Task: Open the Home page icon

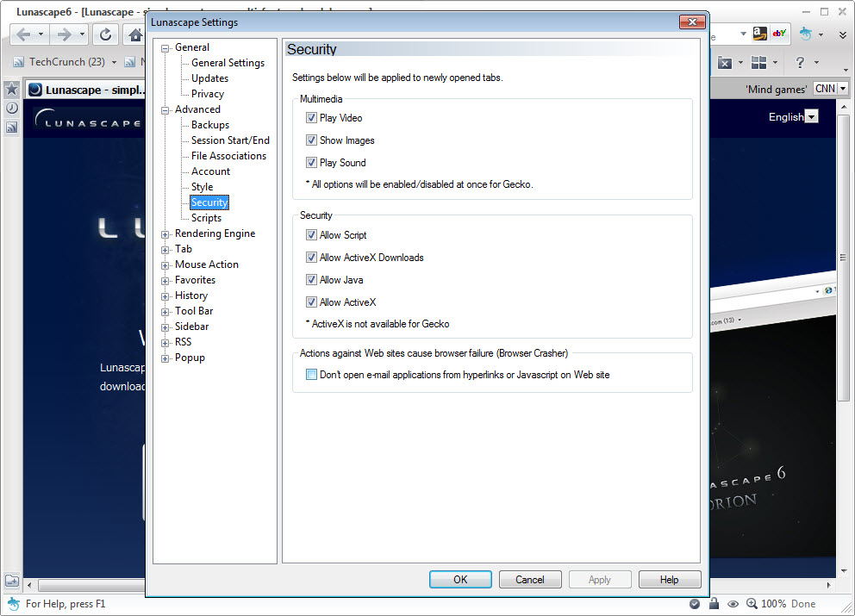Action: pos(135,34)
